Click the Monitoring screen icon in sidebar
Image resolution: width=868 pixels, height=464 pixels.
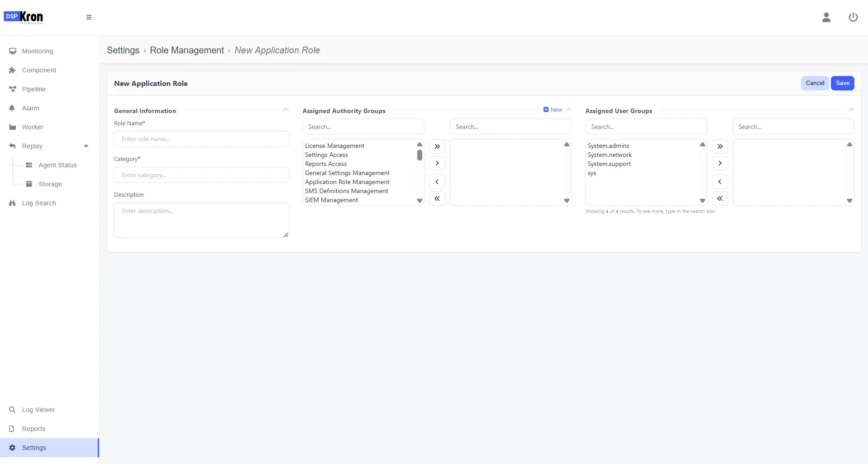point(13,51)
